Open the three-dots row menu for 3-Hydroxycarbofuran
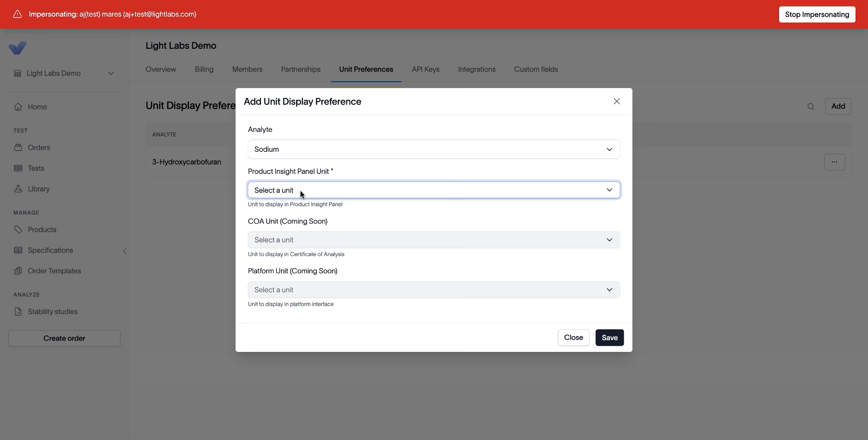The image size is (868, 440). [x=835, y=162]
